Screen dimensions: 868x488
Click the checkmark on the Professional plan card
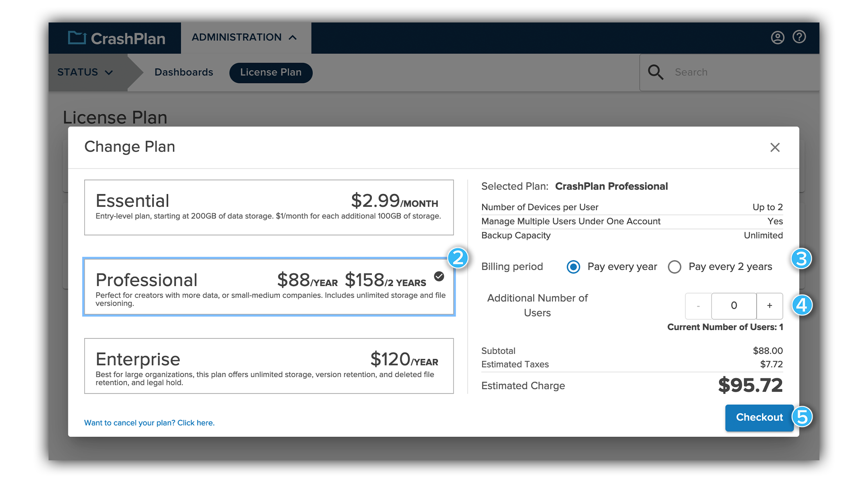click(439, 277)
